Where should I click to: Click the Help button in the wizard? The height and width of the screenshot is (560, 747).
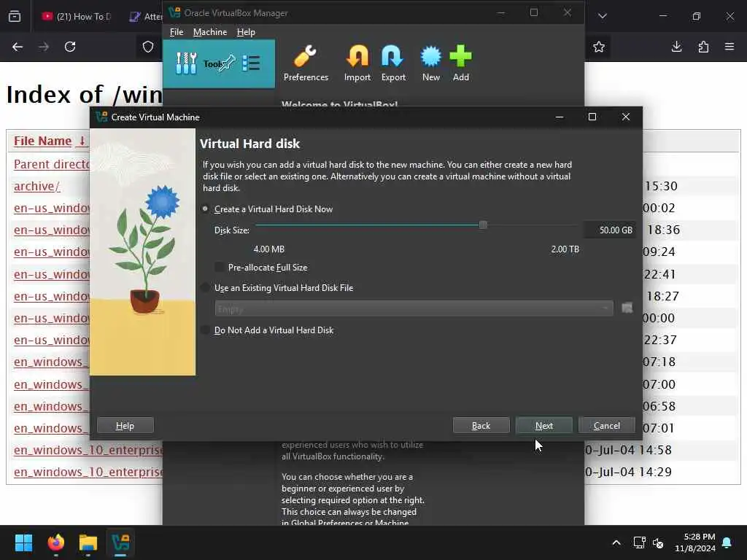(125, 425)
